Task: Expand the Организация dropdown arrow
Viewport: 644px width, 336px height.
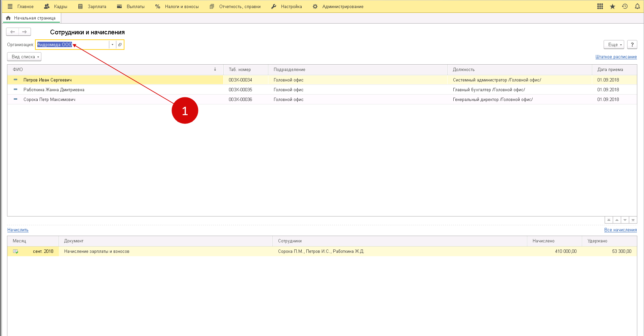Action: click(x=112, y=45)
